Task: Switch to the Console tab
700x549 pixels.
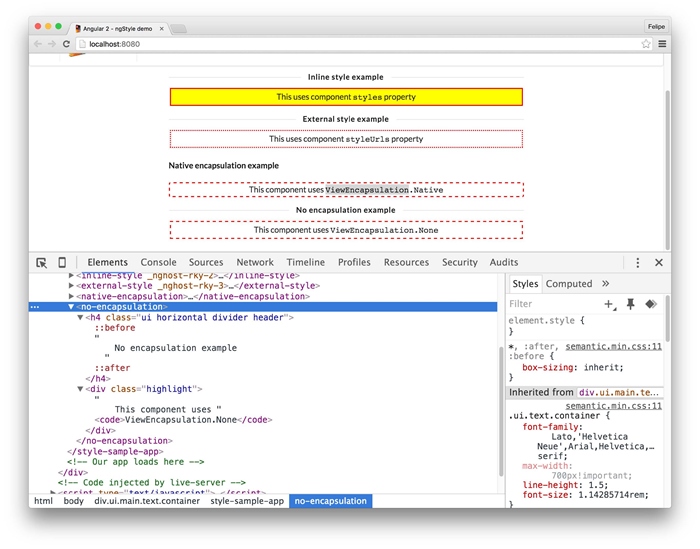Action: tap(158, 262)
